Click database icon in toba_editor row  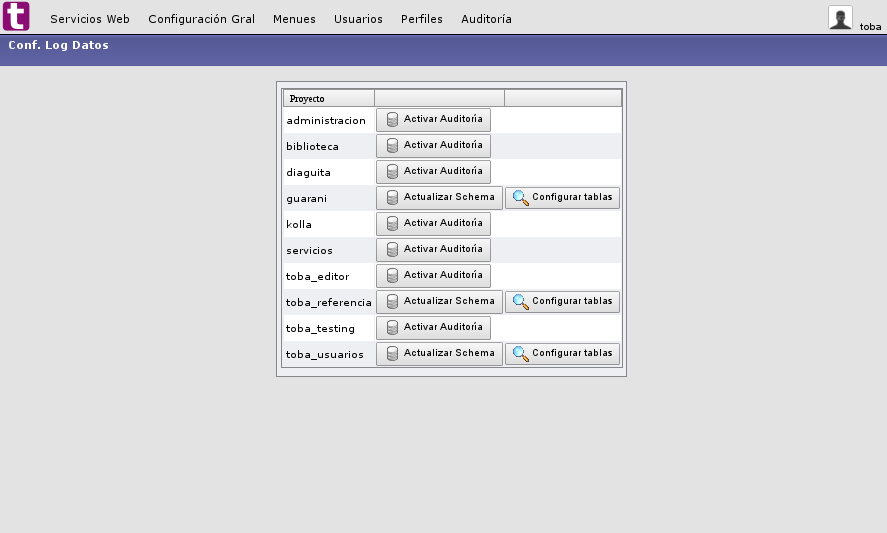(x=392, y=276)
